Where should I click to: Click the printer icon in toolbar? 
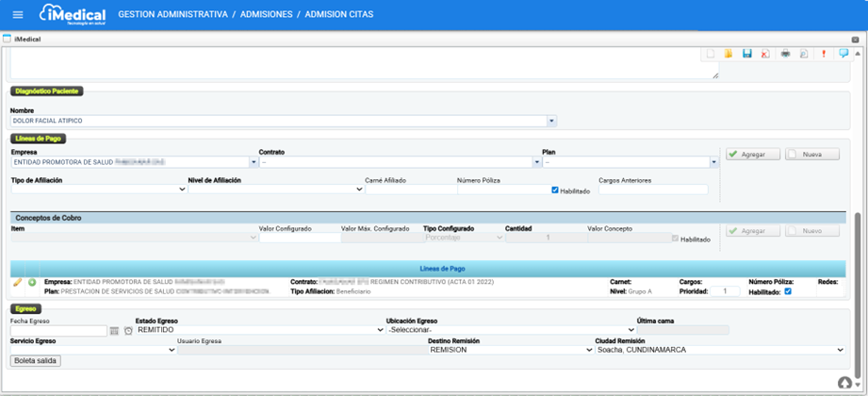(785, 55)
